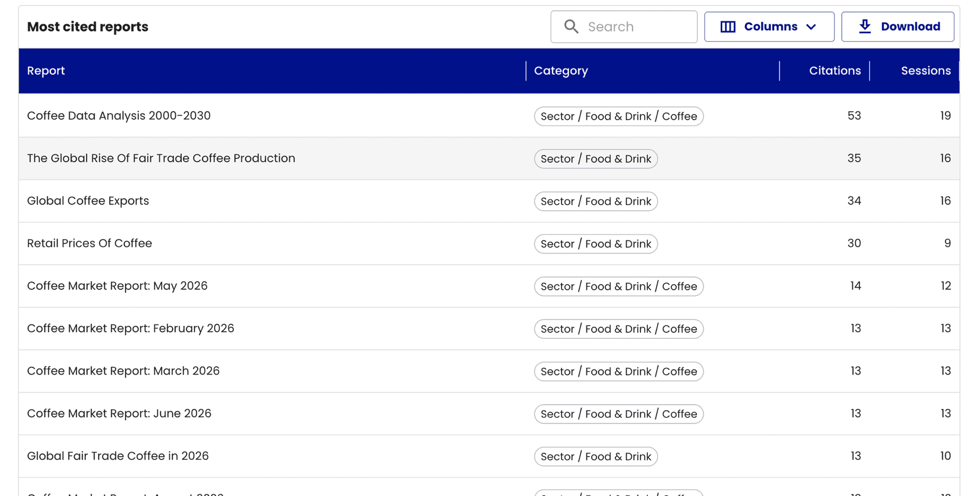The height and width of the screenshot is (496, 980).
Task: Select Retail Prices Of Coffee report
Action: pos(89,243)
